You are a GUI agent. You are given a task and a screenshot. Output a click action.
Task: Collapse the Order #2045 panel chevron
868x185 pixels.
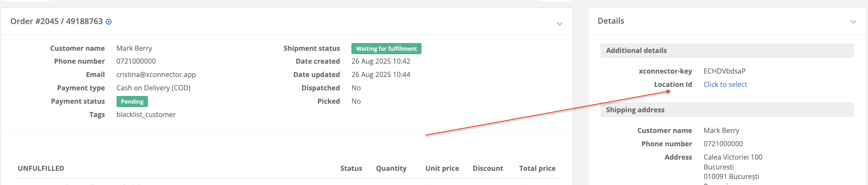560,24
